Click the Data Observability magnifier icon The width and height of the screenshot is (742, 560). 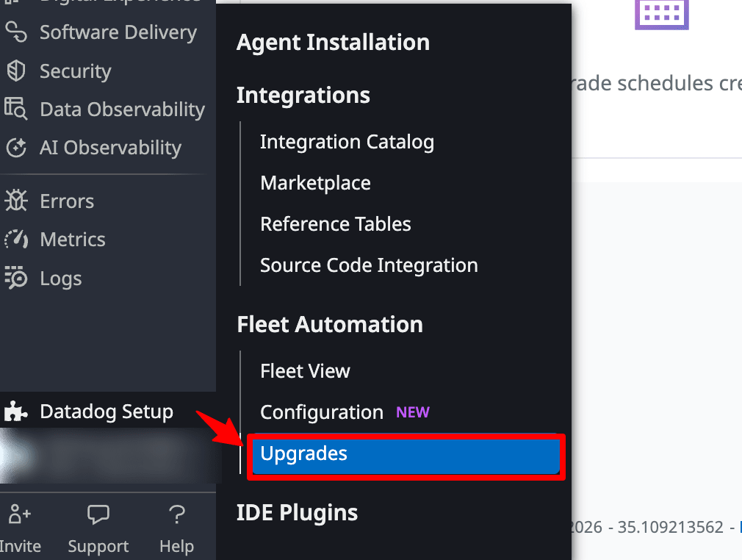[15, 109]
